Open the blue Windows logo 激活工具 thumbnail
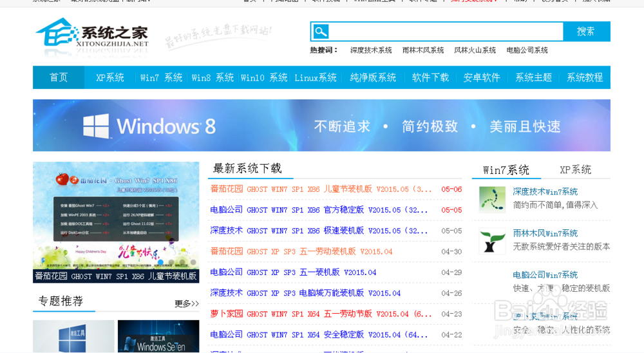Viewport: 644px width, 353px height. (x=73, y=336)
